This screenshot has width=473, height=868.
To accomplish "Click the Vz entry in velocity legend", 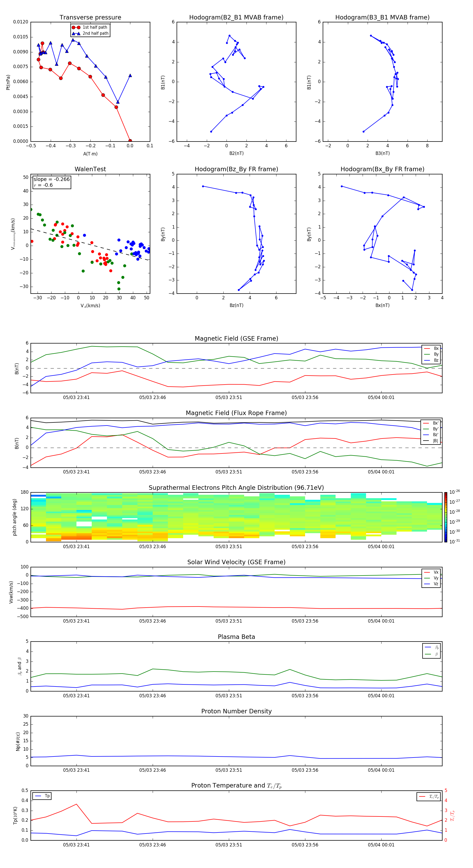I will [431, 584].
